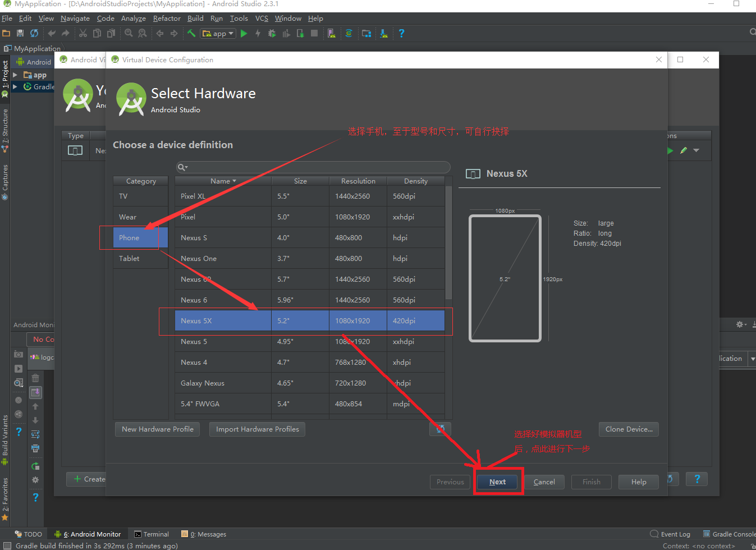Click the Find magnifier icon

point(129,33)
